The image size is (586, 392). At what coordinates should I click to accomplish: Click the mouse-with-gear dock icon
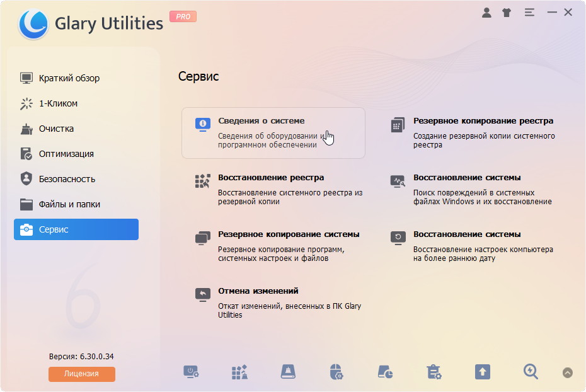[x=336, y=372]
